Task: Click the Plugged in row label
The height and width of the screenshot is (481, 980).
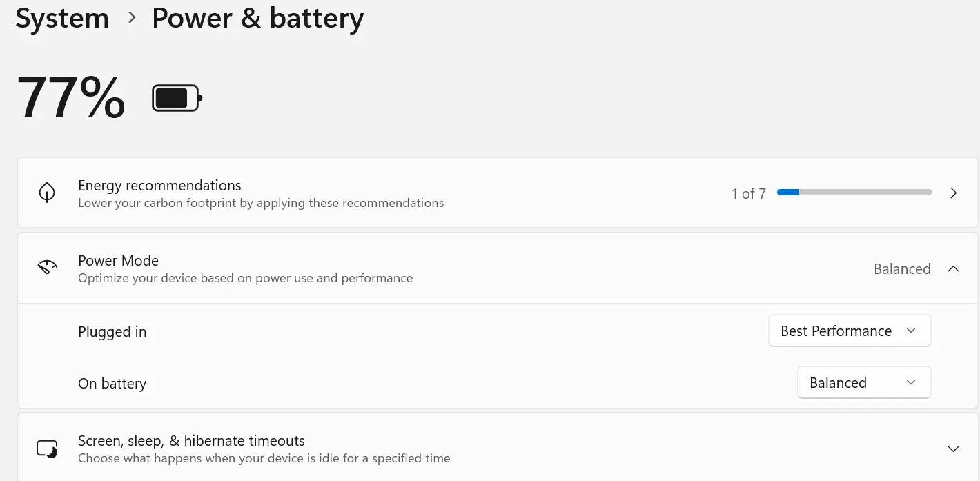Action: coord(112,331)
